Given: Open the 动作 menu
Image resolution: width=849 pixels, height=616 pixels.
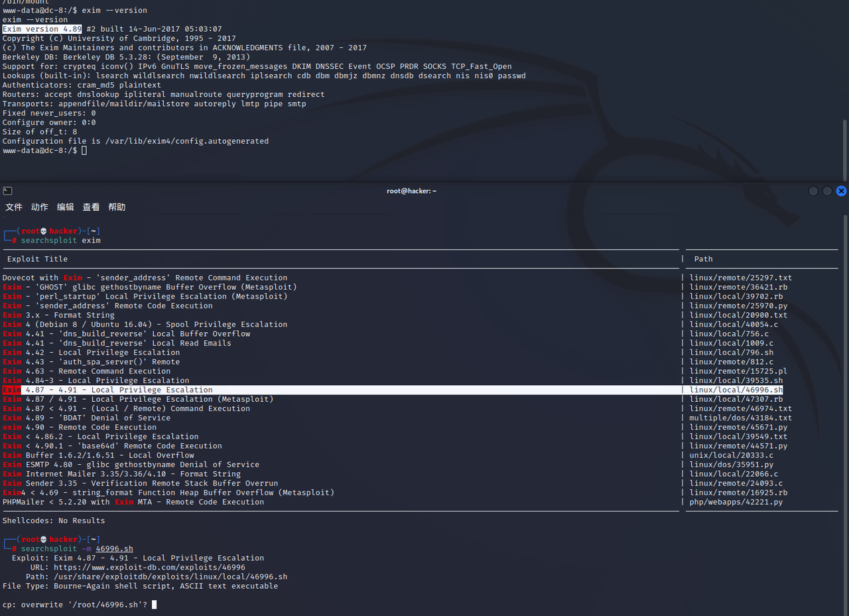Looking at the screenshot, I should tap(40, 207).
